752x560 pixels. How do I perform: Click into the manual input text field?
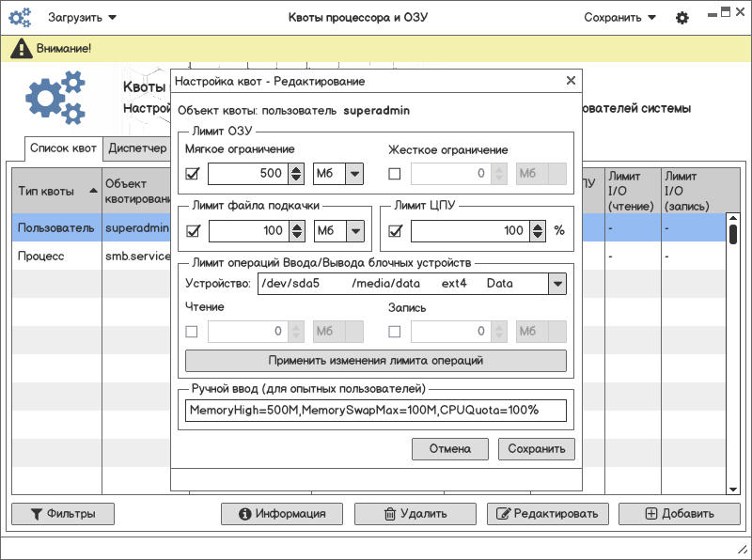pyautogui.click(x=375, y=411)
